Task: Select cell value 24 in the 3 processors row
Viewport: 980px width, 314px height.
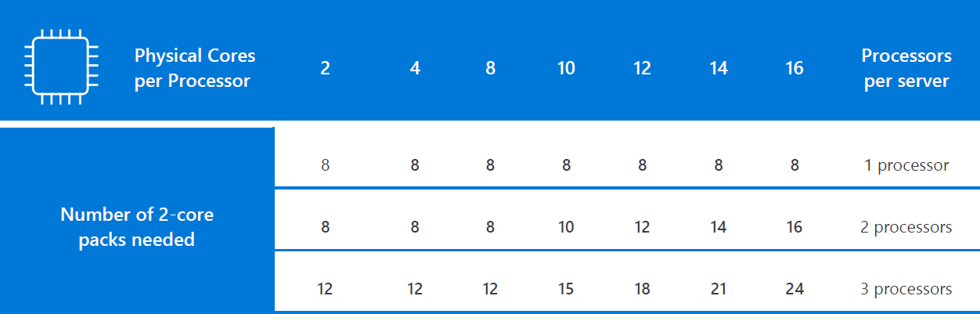Action: pos(794,289)
